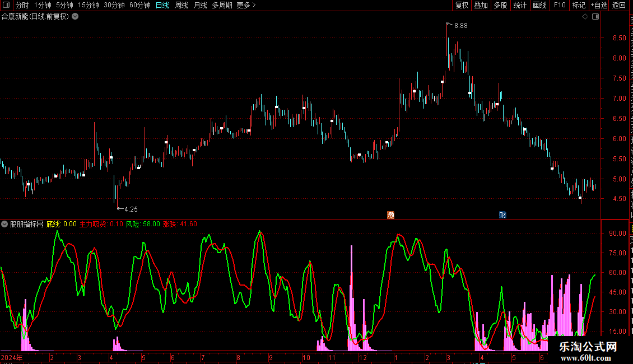Add stock via +自选 button
This screenshot has width=633, height=364.
click(599, 5)
